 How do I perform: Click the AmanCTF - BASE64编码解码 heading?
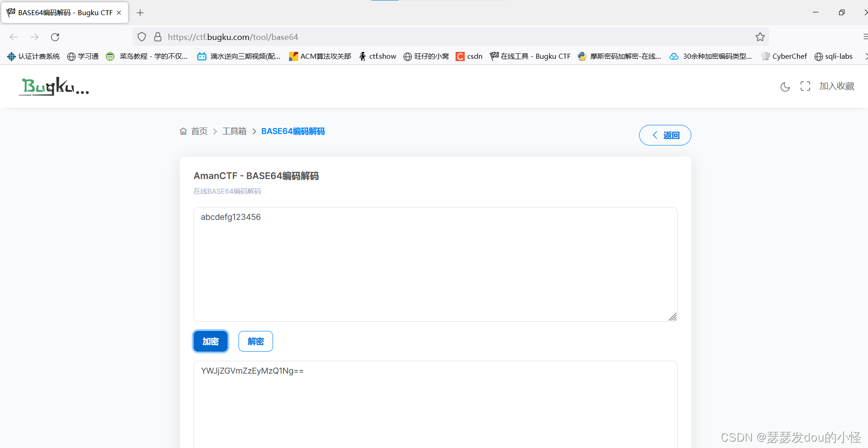tap(256, 176)
